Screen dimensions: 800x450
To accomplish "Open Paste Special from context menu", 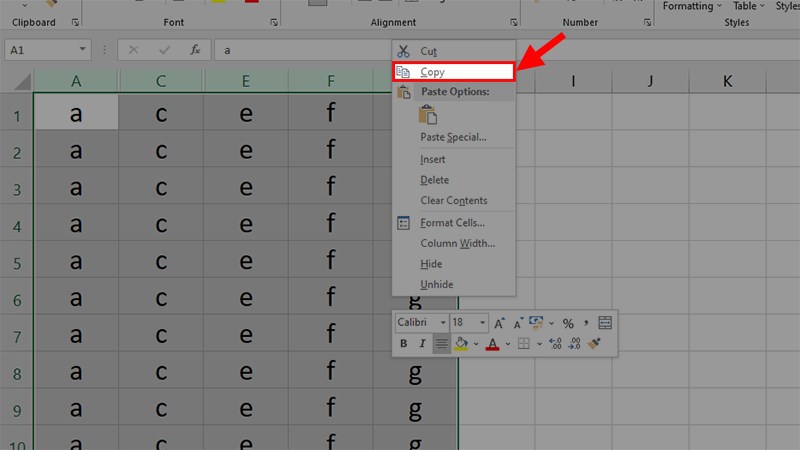I will click(x=453, y=137).
